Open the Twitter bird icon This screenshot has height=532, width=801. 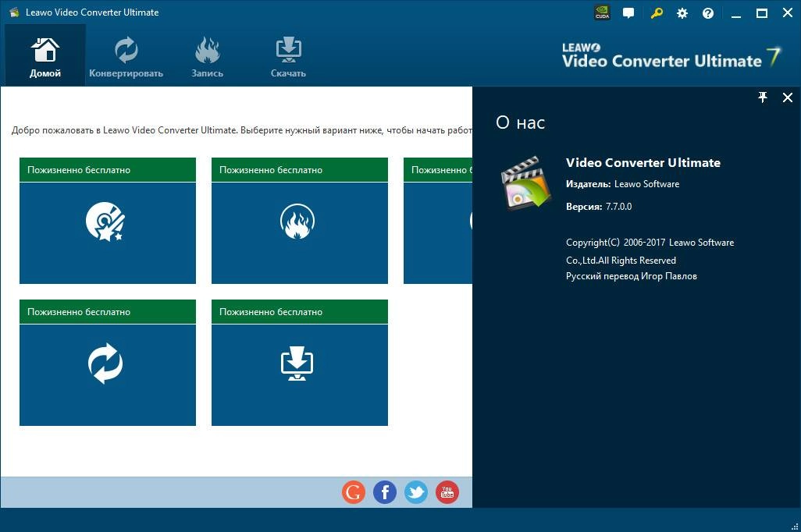pos(416,492)
